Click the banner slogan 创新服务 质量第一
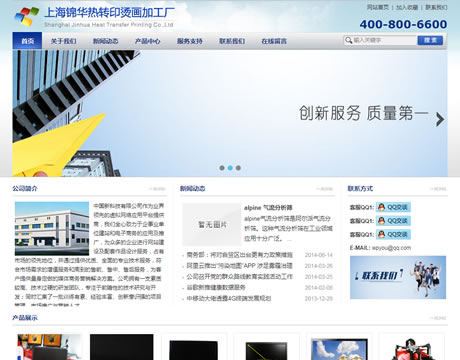This screenshot has height=360, width=460. [x=363, y=113]
